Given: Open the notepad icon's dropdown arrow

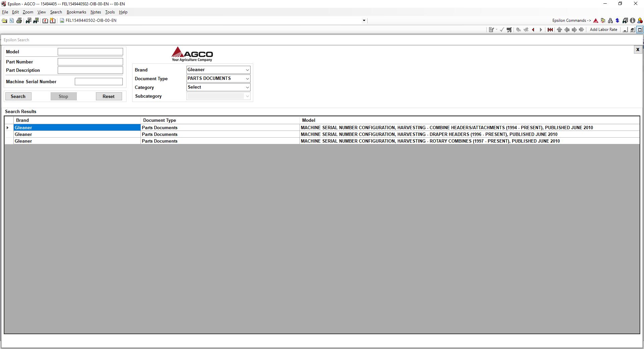Looking at the screenshot, I should pyautogui.click(x=496, y=30).
